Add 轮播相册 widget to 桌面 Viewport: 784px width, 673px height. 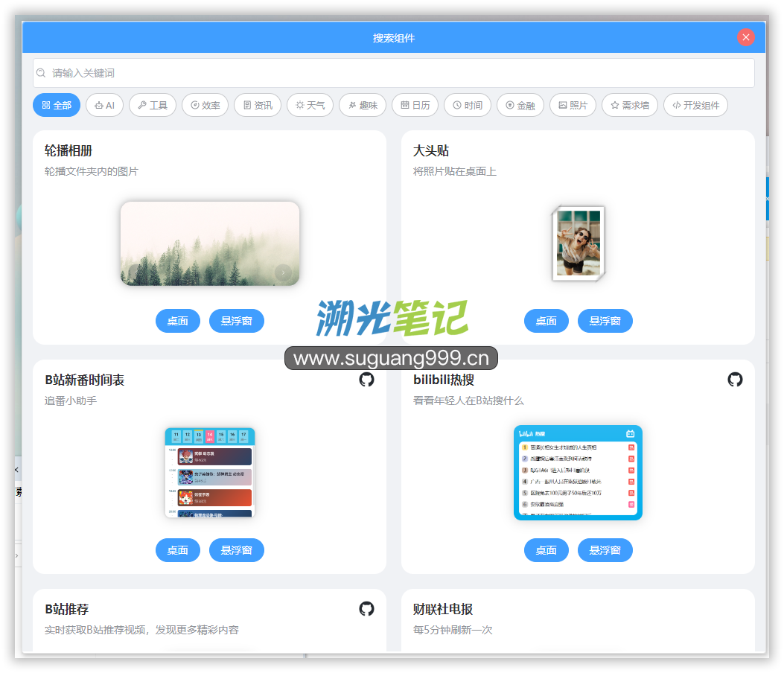[x=177, y=321]
